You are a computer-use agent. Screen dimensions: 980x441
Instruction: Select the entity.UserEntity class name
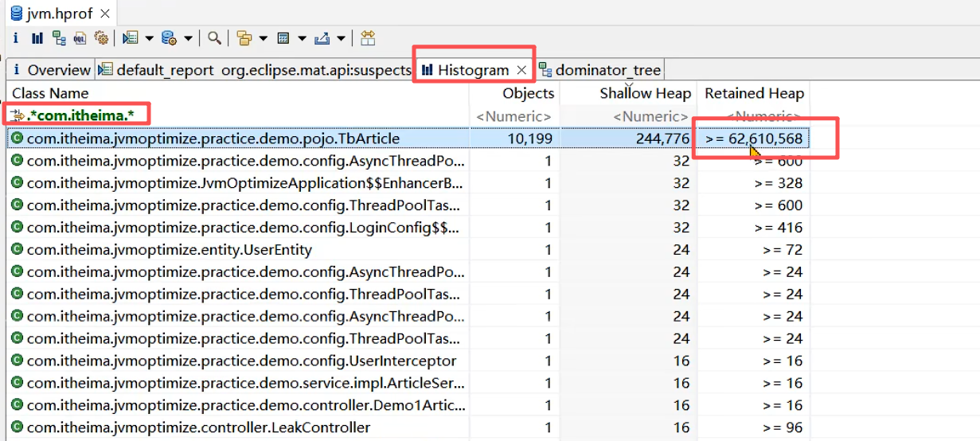pyautogui.click(x=170, y=250)
